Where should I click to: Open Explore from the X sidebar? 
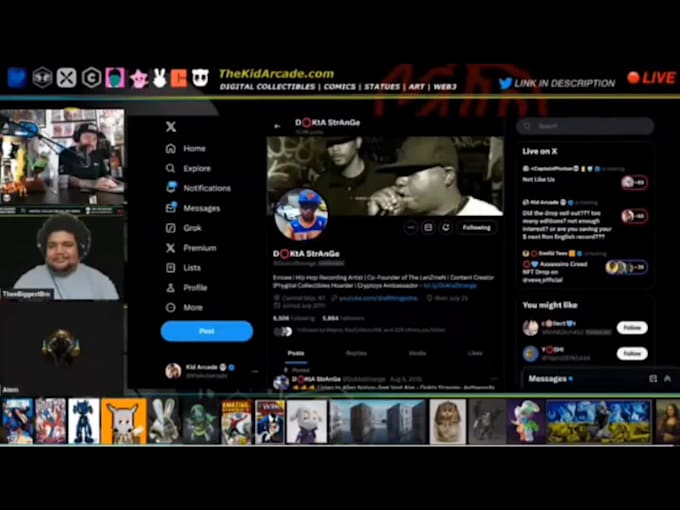(x=188, y=168)
